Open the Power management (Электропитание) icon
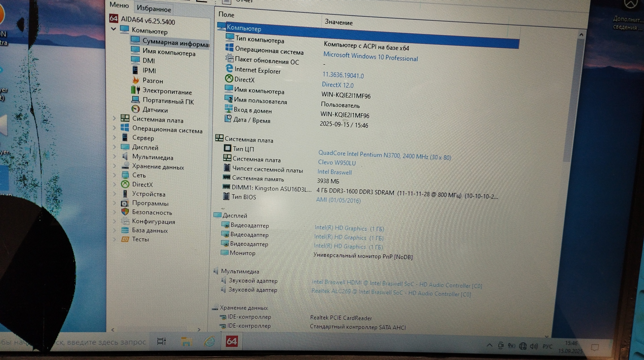The height and width of the screenshot is (360, 644). 136,90
